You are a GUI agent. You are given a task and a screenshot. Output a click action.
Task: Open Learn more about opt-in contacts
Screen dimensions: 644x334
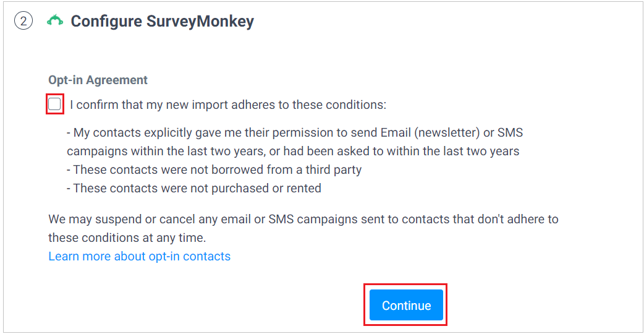pos(140,256)
